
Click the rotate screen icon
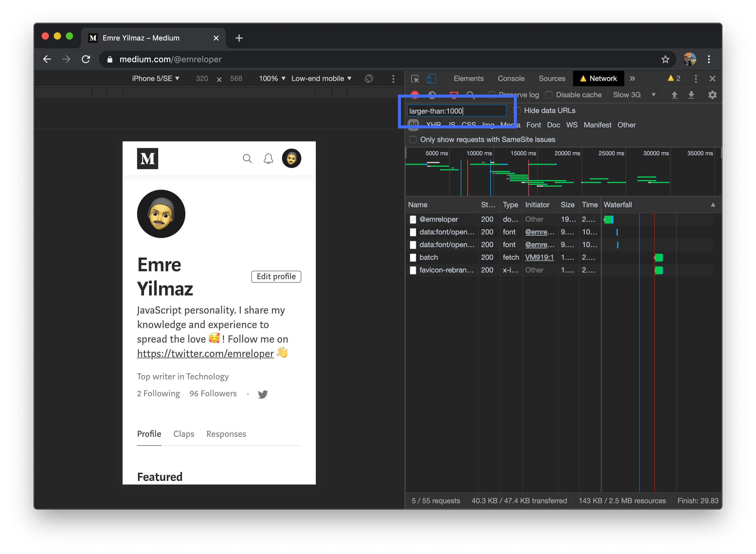click(369, 79)
